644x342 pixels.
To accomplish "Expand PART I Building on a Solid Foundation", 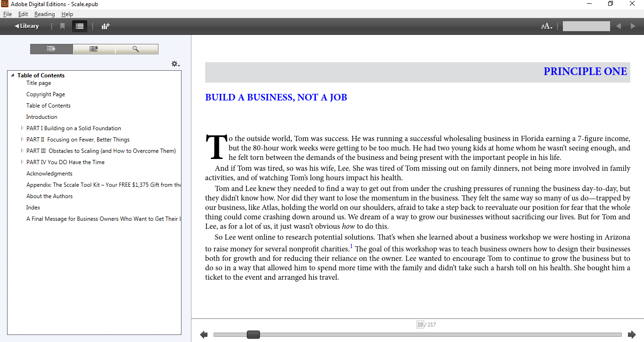I will click(x=22, y=128).
